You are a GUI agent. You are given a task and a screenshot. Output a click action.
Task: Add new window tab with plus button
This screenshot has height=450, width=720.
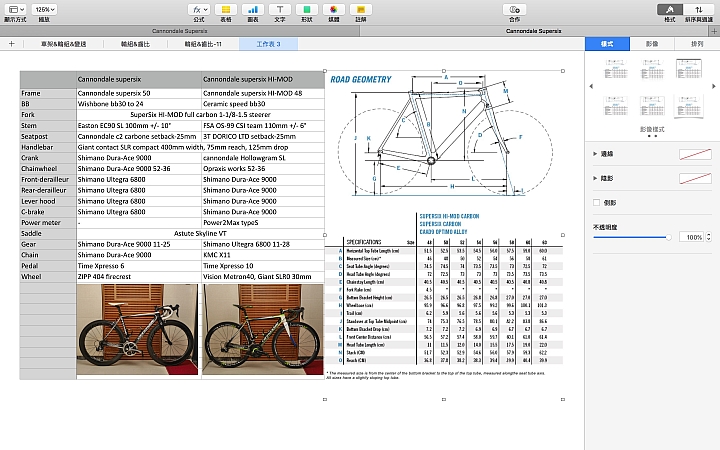coord(714,31)
